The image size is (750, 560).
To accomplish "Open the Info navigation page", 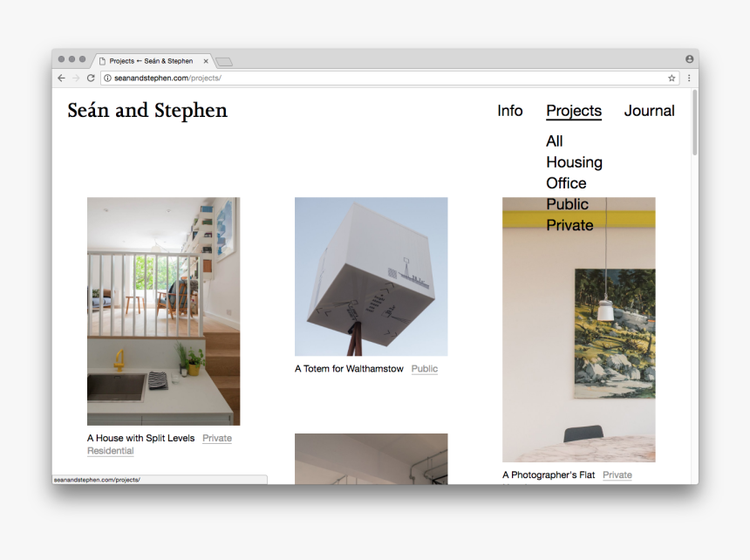I will coord(509,111).
